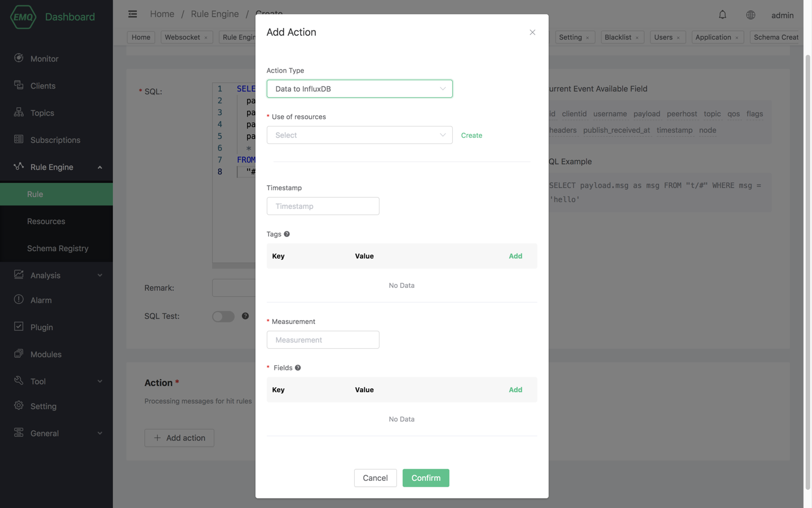Click the Confirm button
The height and width of the screenshot is (508, 812).
(426, 478)
